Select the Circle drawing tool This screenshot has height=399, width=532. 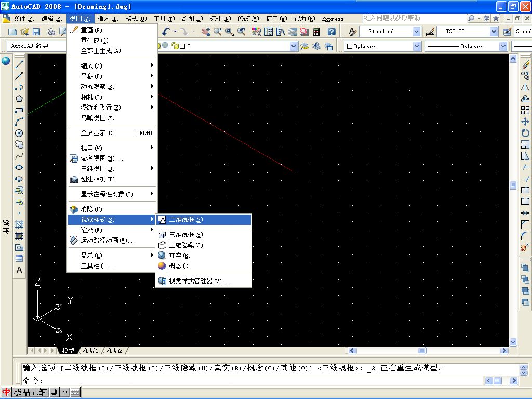pos(19,133)
